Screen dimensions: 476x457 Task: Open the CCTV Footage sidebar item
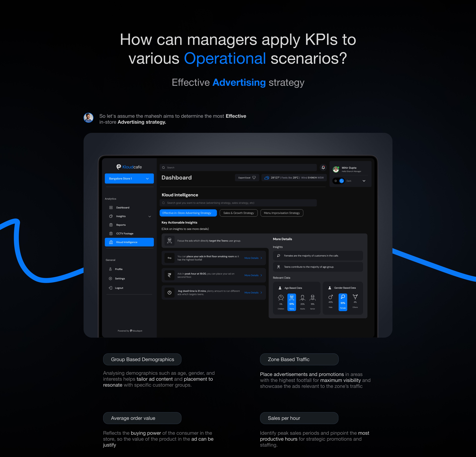point(125,234)
